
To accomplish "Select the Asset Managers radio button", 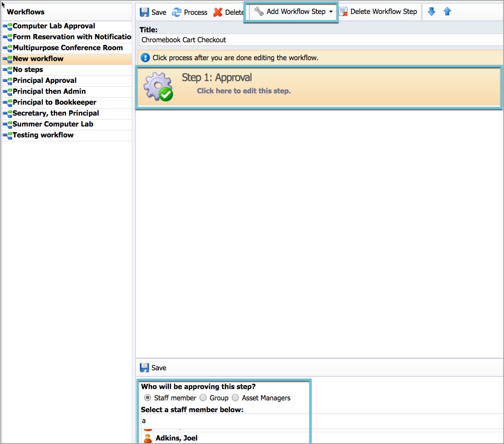I will [x=235, y=398].
